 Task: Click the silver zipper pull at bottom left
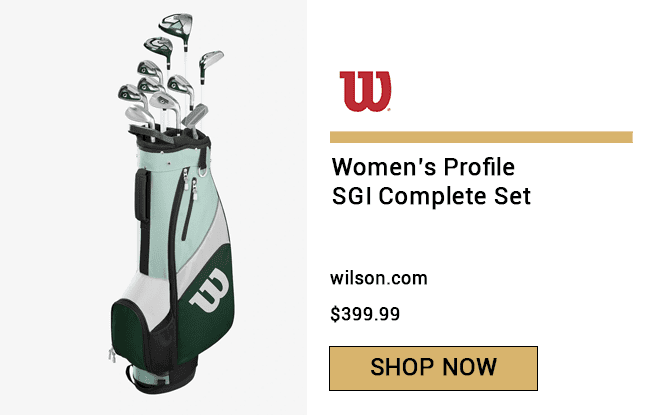click(x=112, y=355)
